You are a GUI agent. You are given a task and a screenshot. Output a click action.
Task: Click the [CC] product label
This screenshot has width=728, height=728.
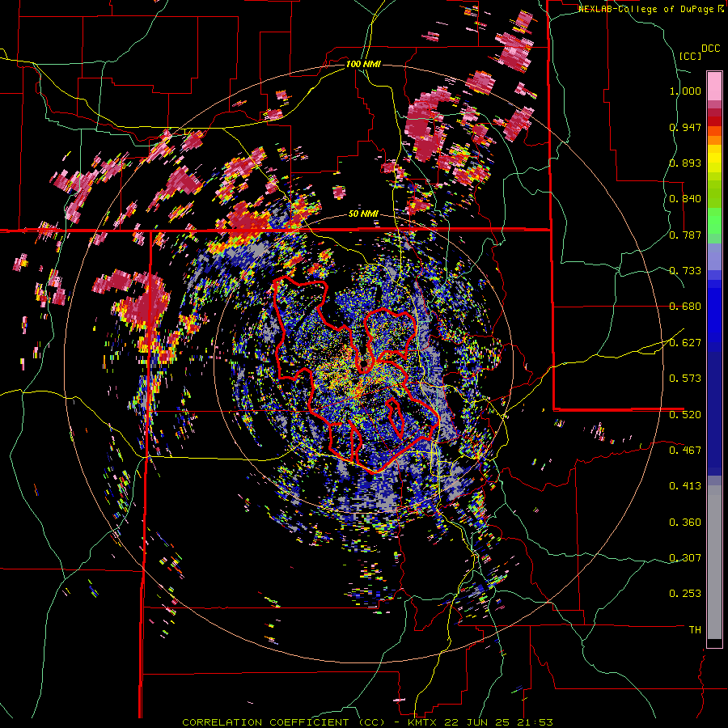[x=691, y=56]
